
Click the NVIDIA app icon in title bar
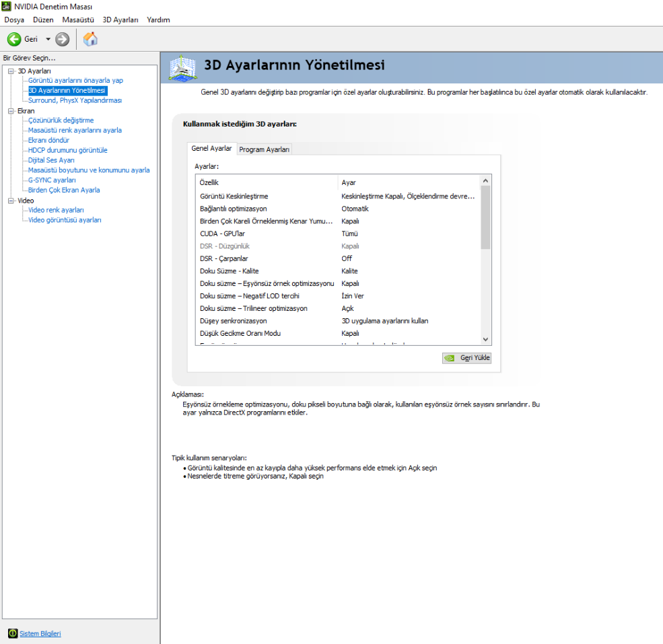6,6
